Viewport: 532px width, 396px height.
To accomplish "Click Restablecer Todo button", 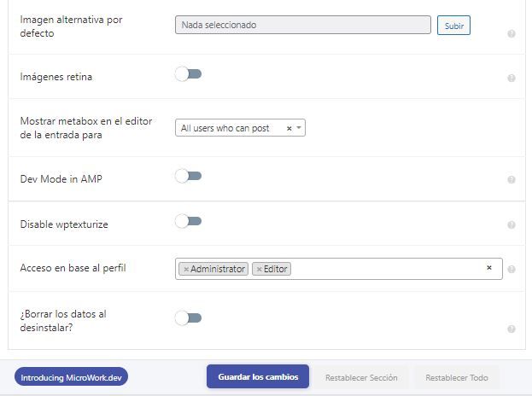I will coord(457,377).
